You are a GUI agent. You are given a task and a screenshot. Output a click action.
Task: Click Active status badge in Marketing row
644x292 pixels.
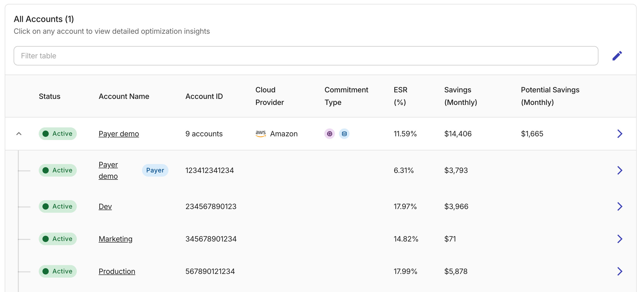coord(58,239)
